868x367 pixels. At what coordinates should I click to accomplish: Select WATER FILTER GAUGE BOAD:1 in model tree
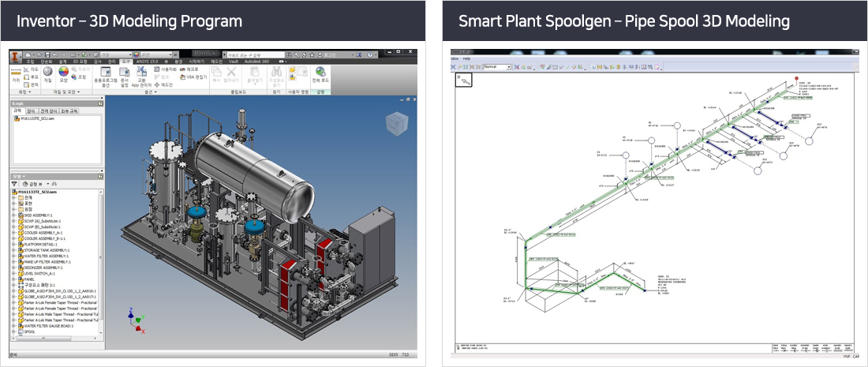pos(46,326)
